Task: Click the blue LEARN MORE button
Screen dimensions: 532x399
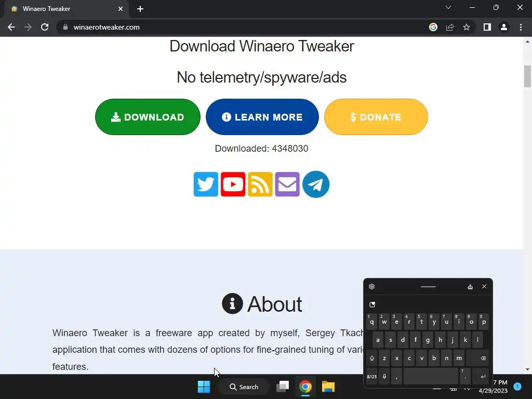Action: [262, 117]
